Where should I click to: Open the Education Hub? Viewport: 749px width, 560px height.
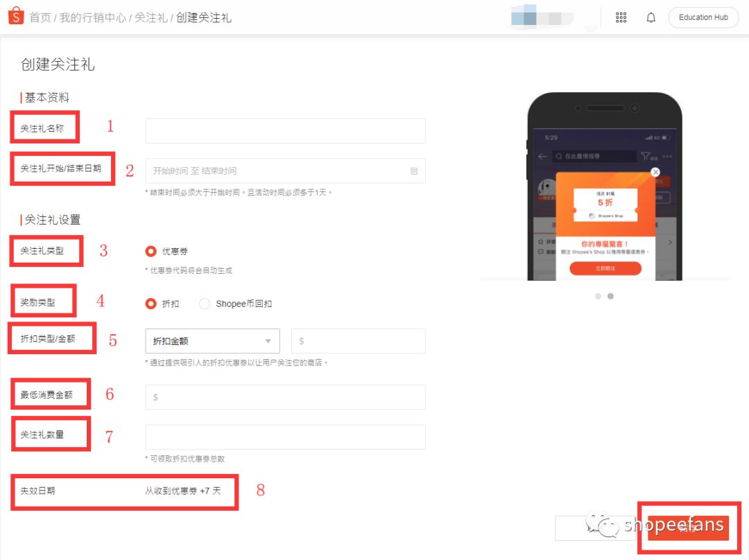pos(703,17)
